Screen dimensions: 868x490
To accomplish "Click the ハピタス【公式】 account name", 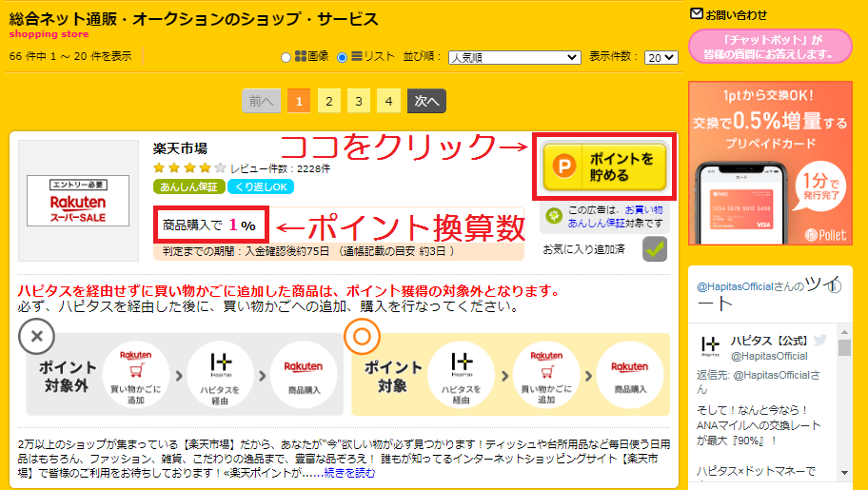I will (x=769, y=341).
